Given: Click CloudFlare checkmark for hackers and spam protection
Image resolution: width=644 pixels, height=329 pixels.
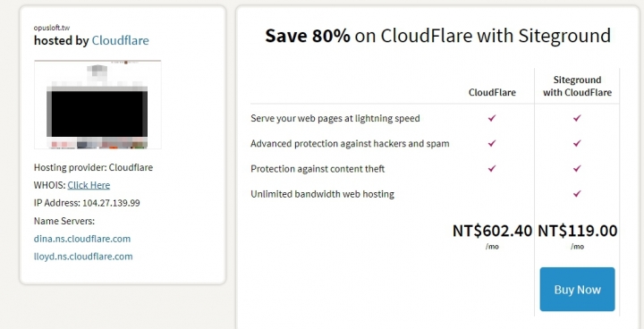Looking at the screenshot, I should [492, 143].
